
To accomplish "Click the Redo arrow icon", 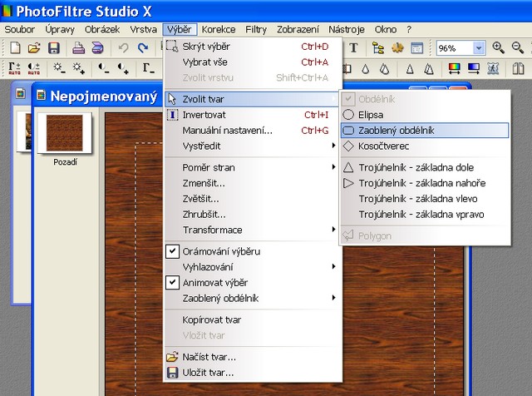I will [x=143, y=48].
